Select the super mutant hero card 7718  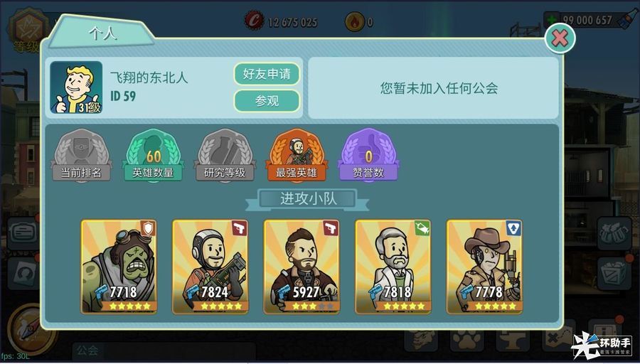pyautogui.click(x=119, y=267)
